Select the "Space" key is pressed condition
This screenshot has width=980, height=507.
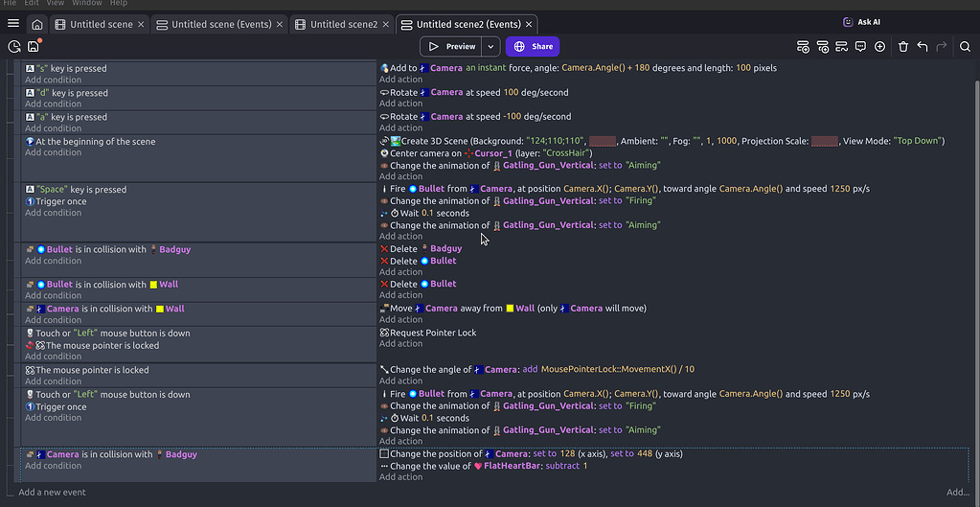pos(76,190)
